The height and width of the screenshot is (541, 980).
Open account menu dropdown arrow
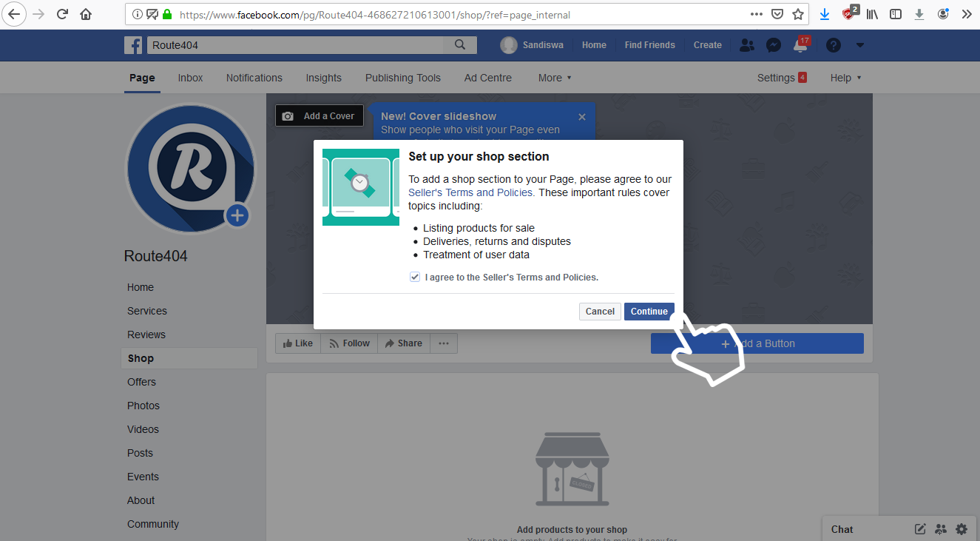[859, 45]
